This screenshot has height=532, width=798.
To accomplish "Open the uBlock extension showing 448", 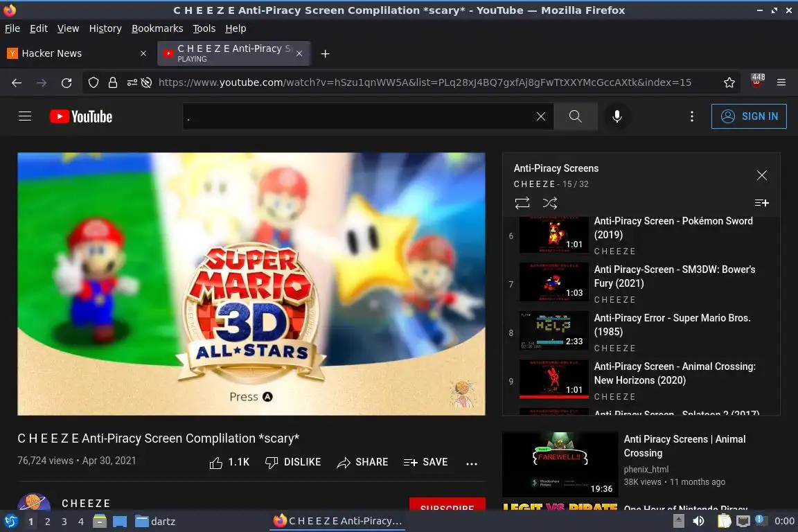I will [x=756, y=82].
